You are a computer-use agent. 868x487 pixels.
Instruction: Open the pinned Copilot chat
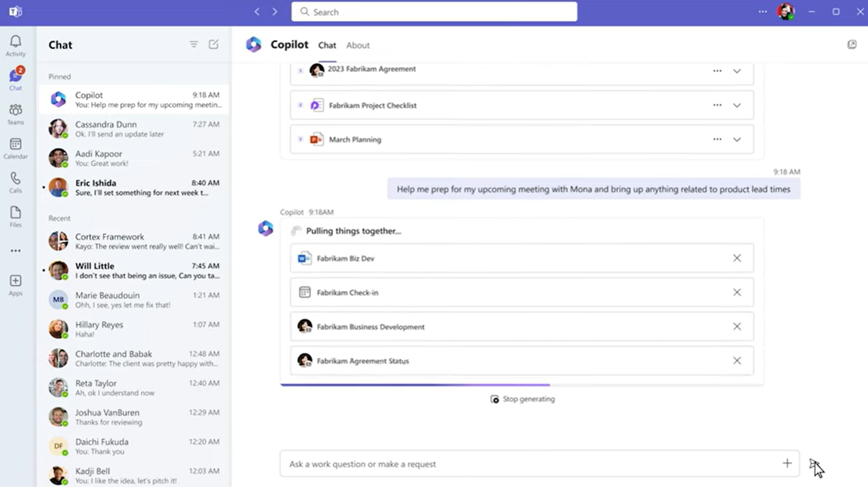(x=134, y=99)
